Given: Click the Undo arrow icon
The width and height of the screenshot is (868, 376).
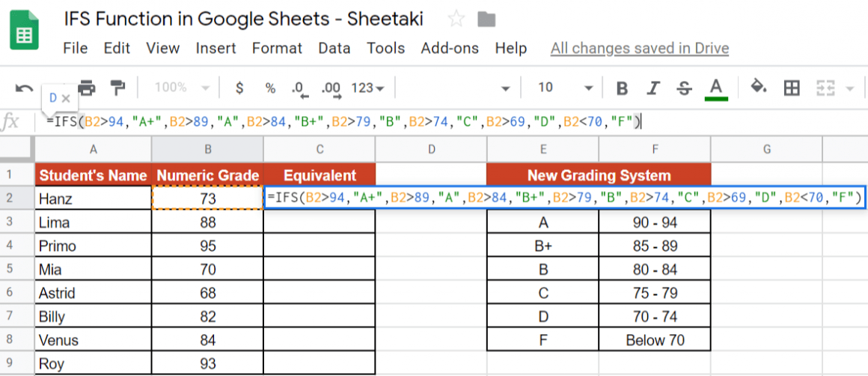Looking at the screenshot, I should [24, 88].
